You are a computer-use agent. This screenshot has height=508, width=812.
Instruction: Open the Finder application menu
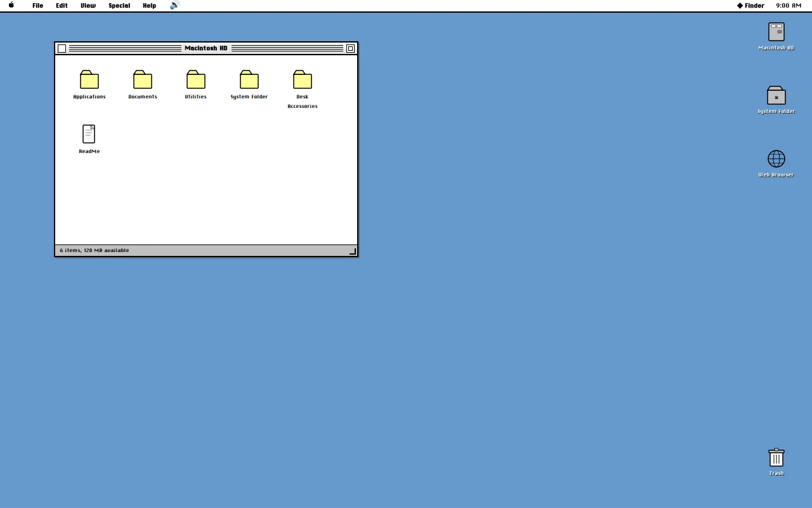tap(750, 6)
